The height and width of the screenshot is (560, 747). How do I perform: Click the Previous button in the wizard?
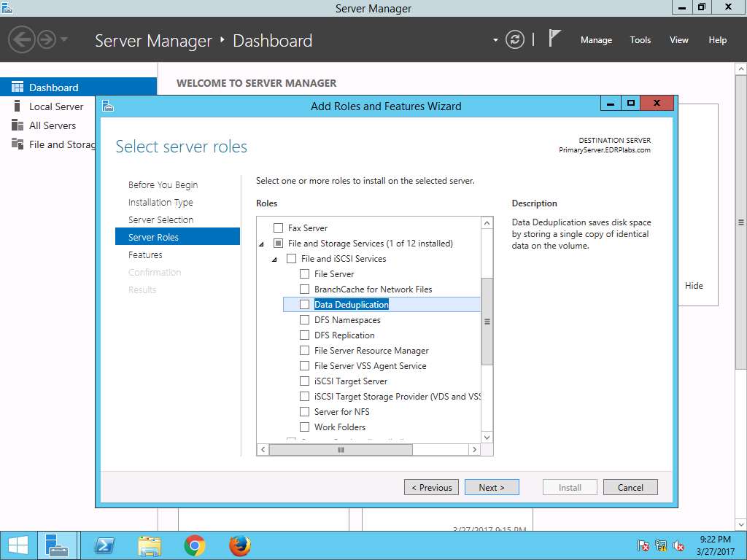[x=432, y=487]
